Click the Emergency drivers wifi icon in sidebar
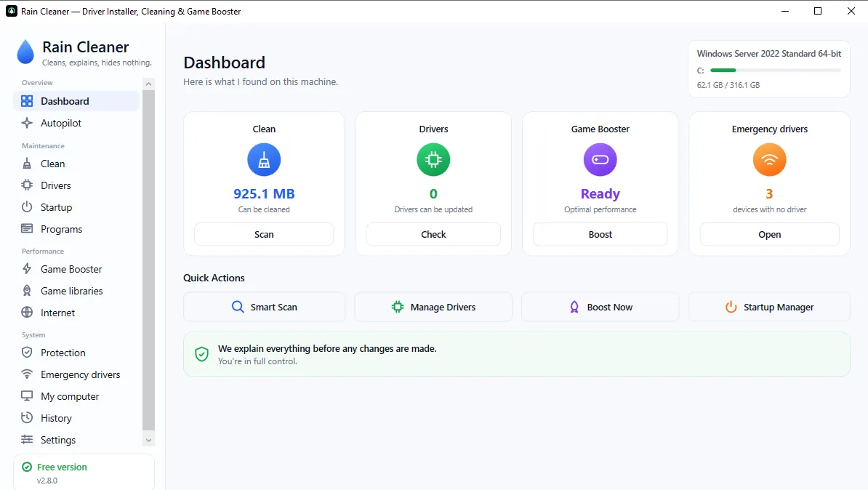Image resolution: width=868 pixels, height=490 pixels. 27,374
